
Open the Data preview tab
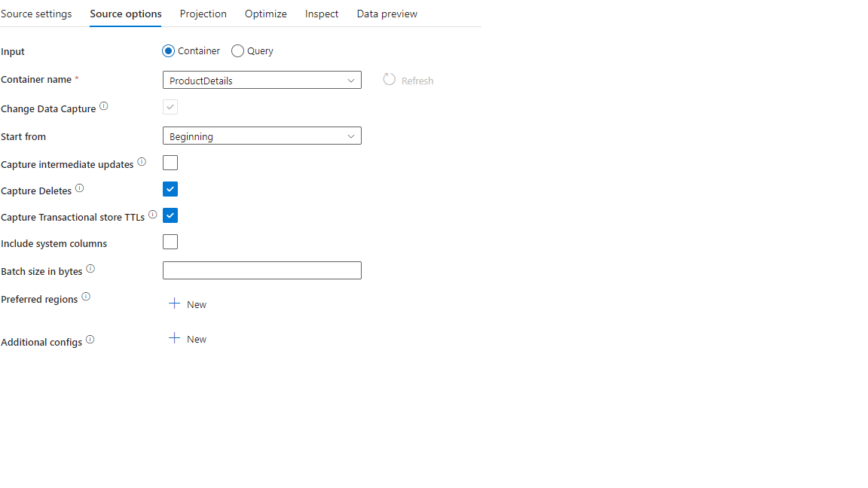(387, 14)
